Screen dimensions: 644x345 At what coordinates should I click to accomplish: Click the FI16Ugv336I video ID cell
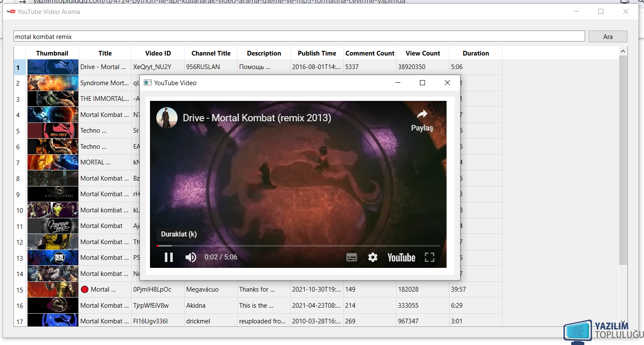[x=158, y=320]
